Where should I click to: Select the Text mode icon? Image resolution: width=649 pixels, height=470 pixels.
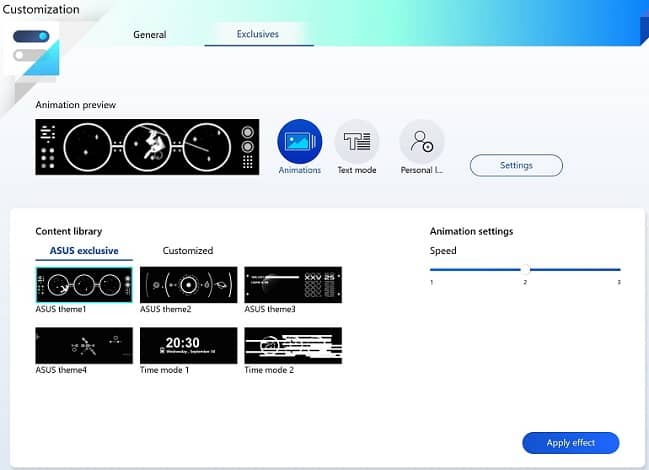(356, 141)
